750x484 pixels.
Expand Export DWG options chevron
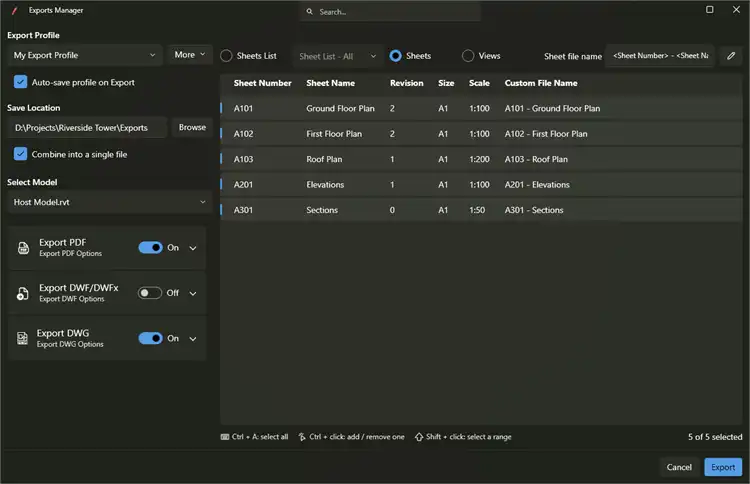pos(193,339)
